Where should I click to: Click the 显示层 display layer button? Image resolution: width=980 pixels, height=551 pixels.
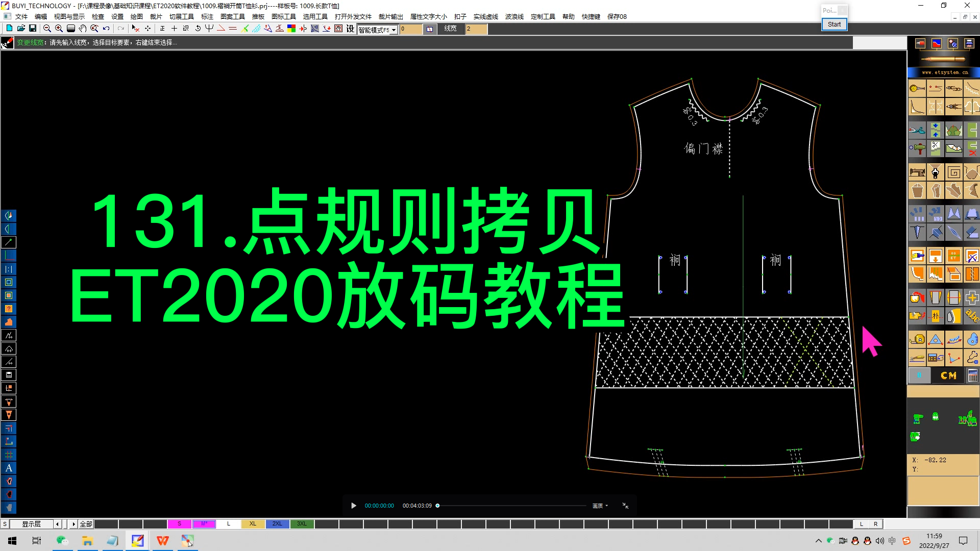click(x=31, y=524)
